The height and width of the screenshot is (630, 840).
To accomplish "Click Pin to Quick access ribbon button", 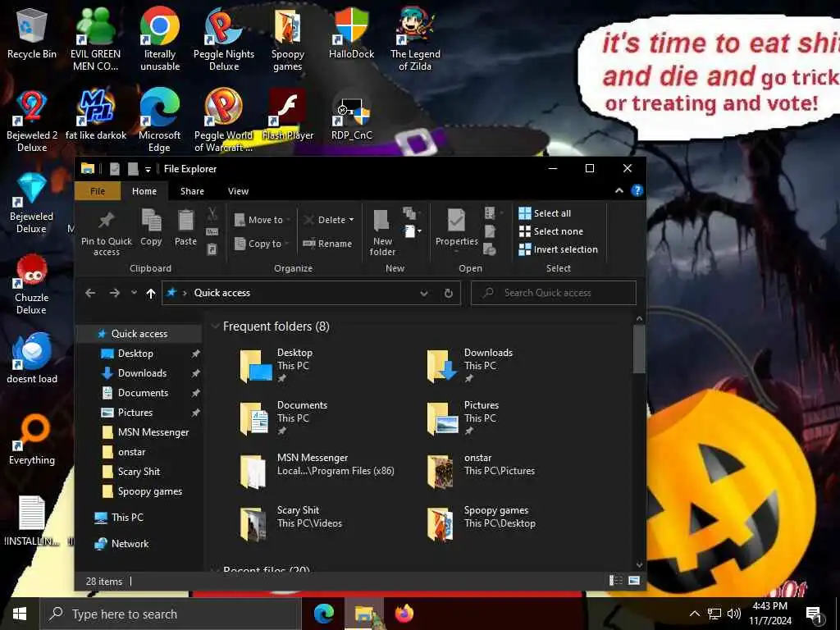I will [x=106, y=234].
